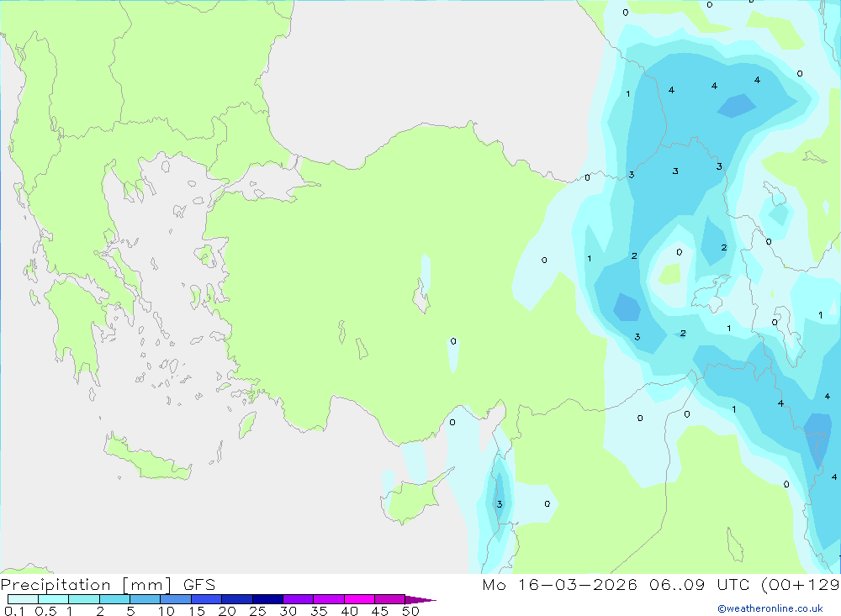The height and width of the screenshot is (616, 841).
Task: Click the 'GFS' model label
Action: point(199,585)
